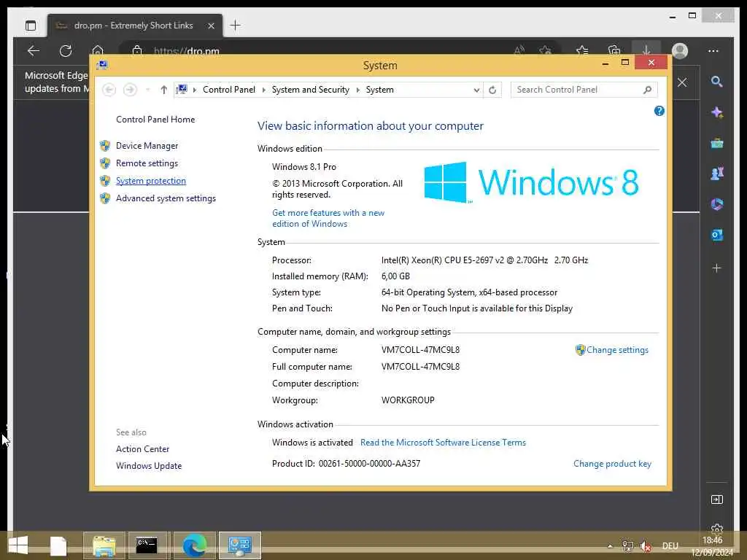Click shield icon next to Change settings
Image resolution: width=747 pixels, height=560 pixels.
click(580, 350)
